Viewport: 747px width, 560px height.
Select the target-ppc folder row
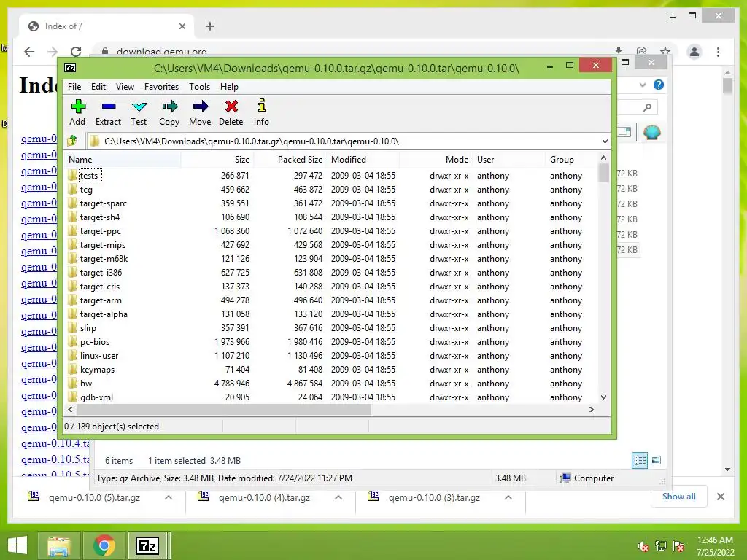[330, 231]
